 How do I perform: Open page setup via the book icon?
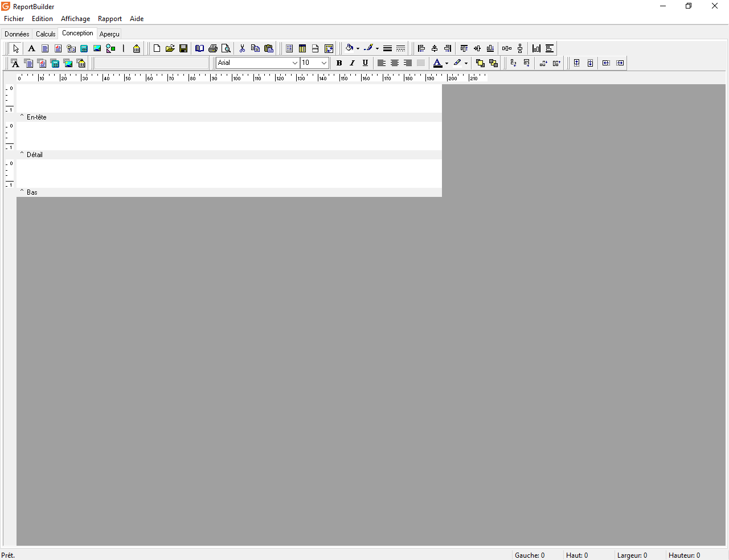click(x=199, y=48)
